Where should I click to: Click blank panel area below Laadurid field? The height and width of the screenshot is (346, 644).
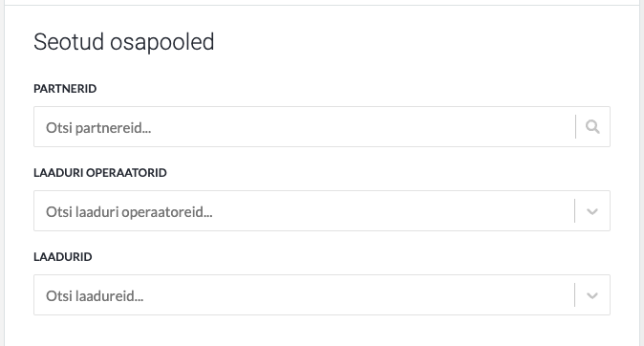tap(322, 331)
